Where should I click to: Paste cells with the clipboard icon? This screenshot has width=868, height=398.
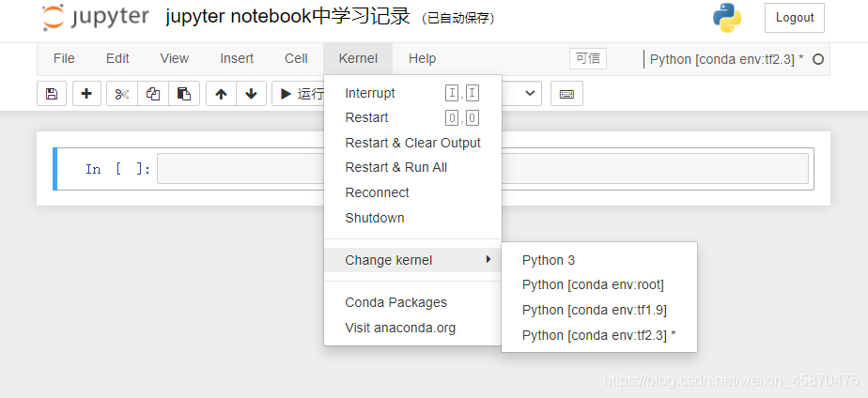[x=184, y=94]
